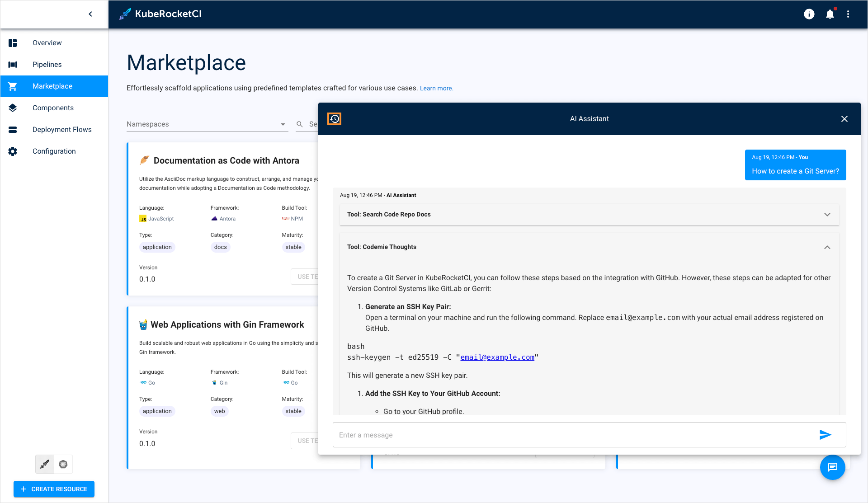Click the Learn more link
The image size is (868, 503).
click(436, 88)
